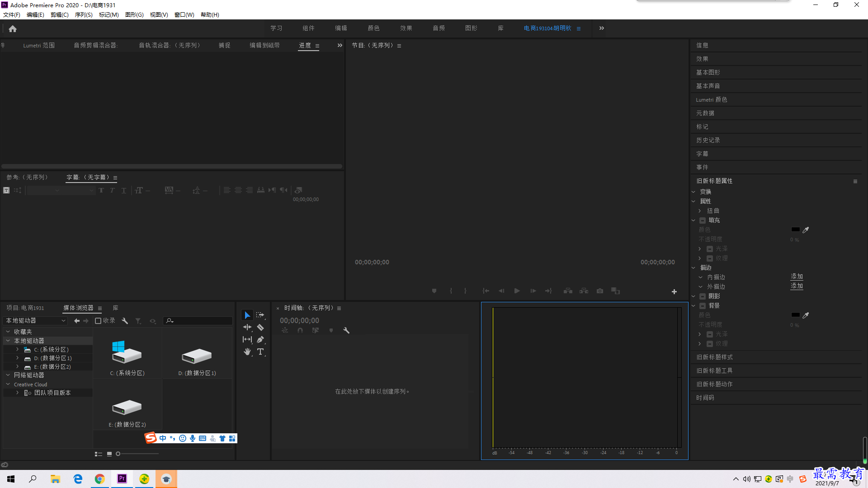Toggle the 收录 ingest checkbox

coord(98,321)
